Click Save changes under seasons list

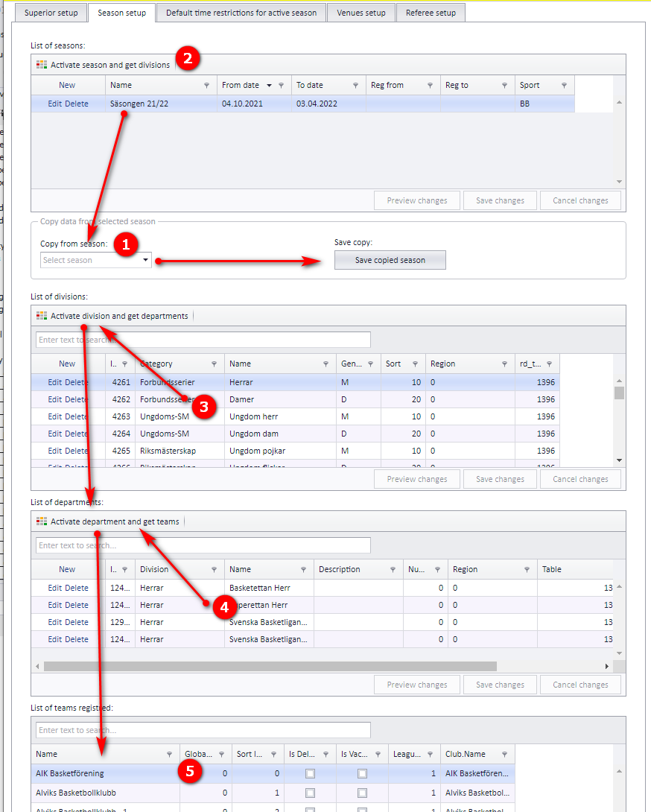pos(500,200)
